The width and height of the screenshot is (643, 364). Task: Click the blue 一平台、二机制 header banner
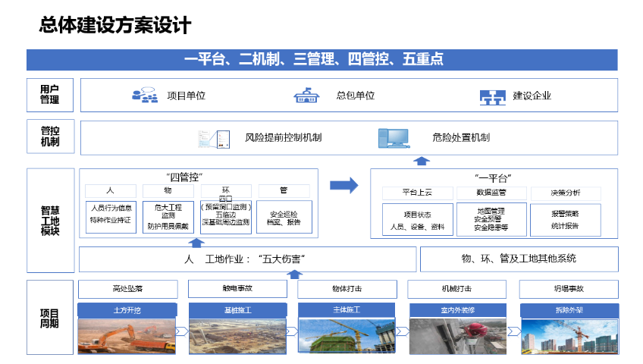click(x=321, y=60)
